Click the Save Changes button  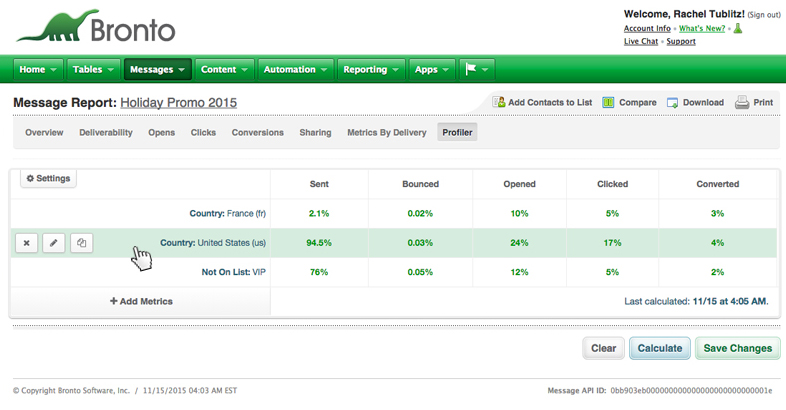click(x=738, y=348)
